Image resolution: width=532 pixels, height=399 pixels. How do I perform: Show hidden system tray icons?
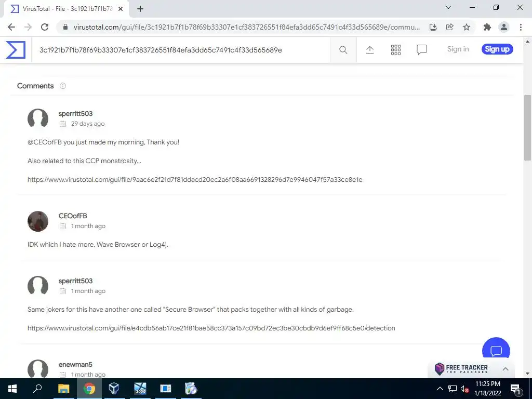click(x=440, y=389)
